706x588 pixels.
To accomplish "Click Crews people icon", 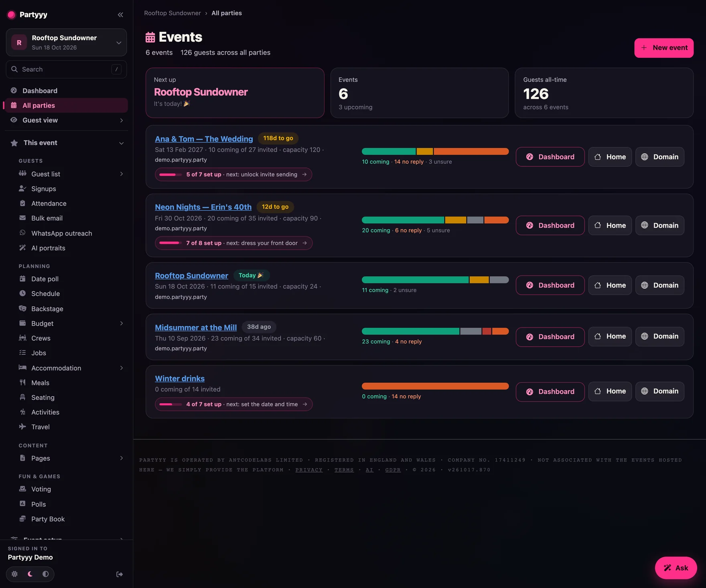I will [x=22, y=338].
